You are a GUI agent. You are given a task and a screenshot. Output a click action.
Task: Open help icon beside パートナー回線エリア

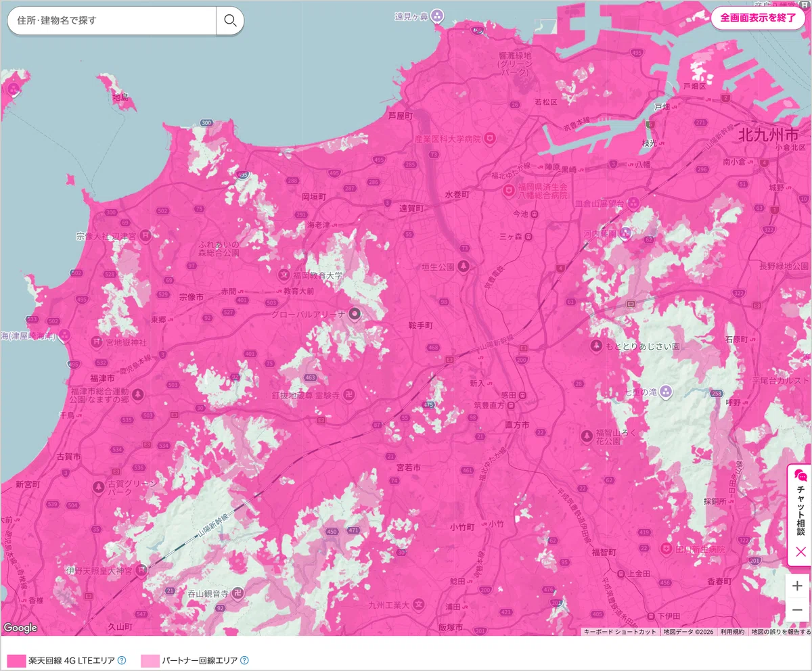(244, 660)
